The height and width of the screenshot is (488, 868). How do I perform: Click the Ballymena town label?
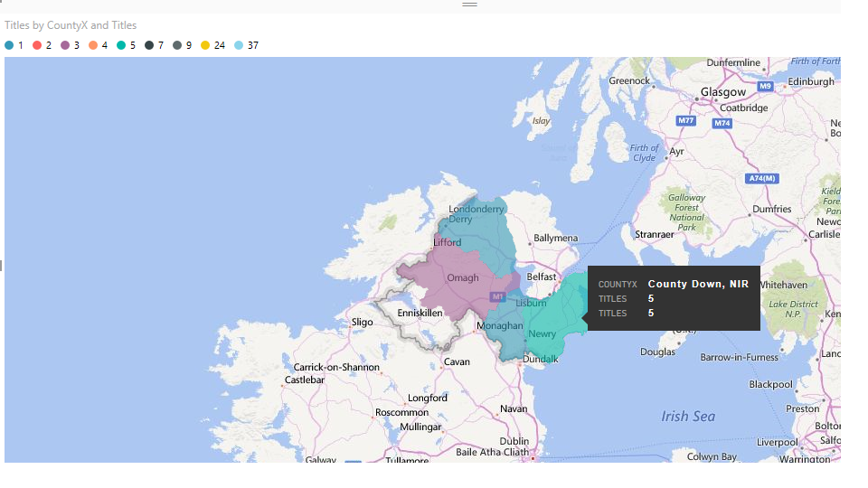point(555,238)
